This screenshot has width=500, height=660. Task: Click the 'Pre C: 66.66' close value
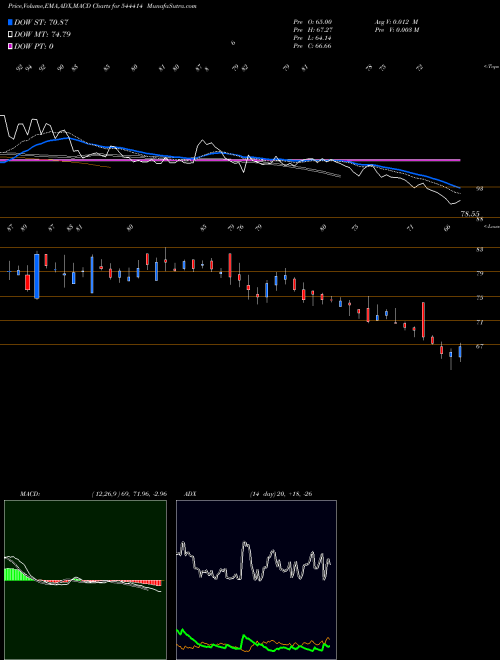tap(312, 45)
